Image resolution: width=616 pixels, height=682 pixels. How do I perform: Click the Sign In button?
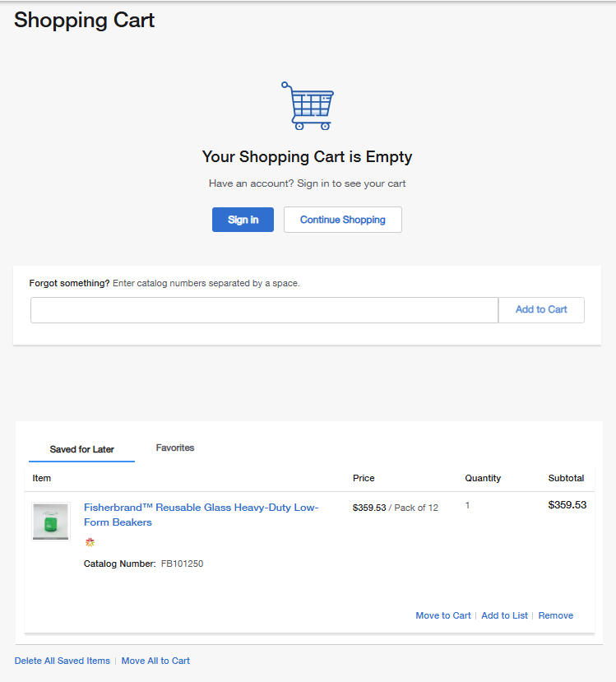[243, 220]
